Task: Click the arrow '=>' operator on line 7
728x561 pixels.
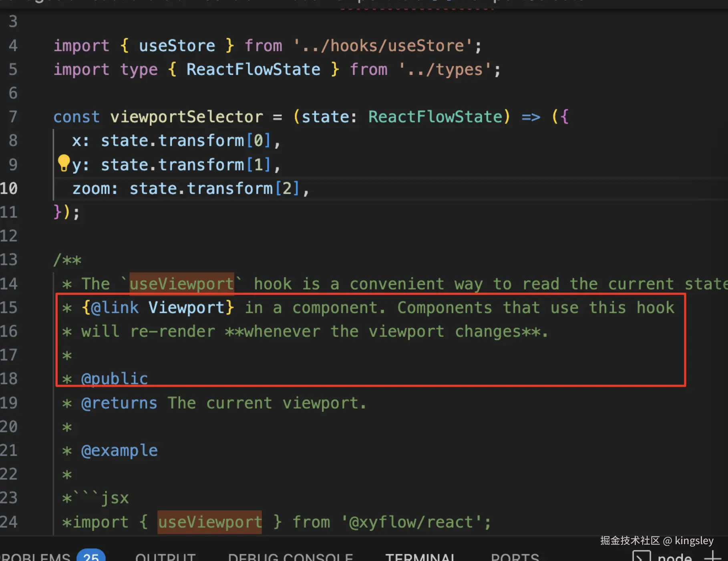Action: point(531,117)
